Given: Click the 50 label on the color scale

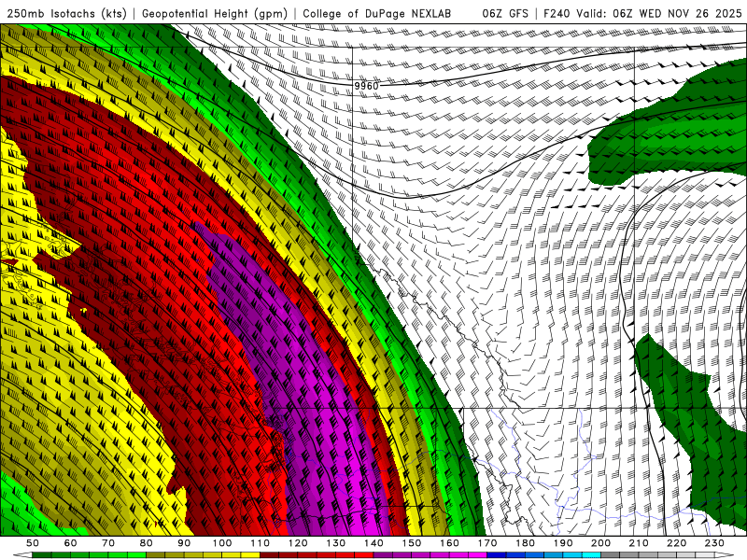Looking at the screenshot, I should click(32, 543).
